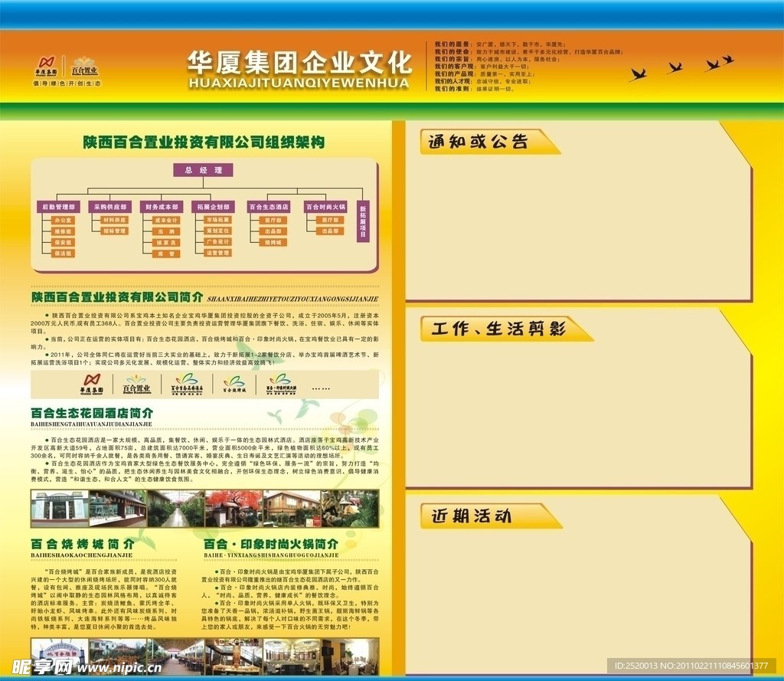Open the red maple tree photo thumbnail
This screenshot has height=681, width=784.
[x=234, y=509]
